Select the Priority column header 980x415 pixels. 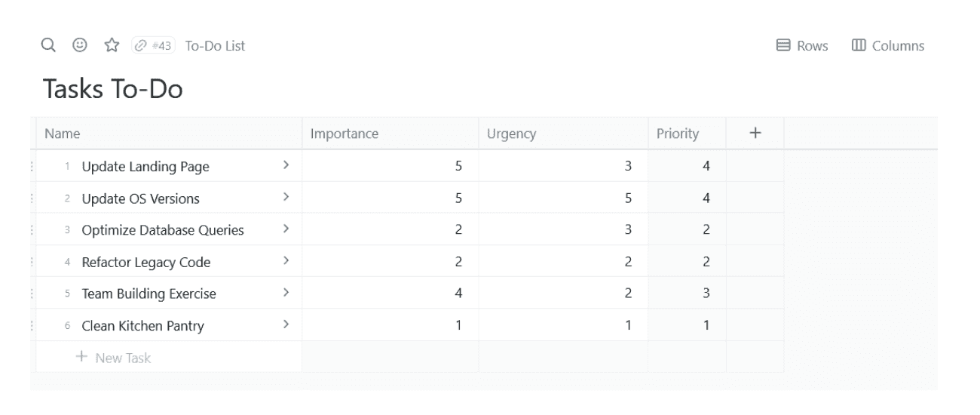coord(678,134)
